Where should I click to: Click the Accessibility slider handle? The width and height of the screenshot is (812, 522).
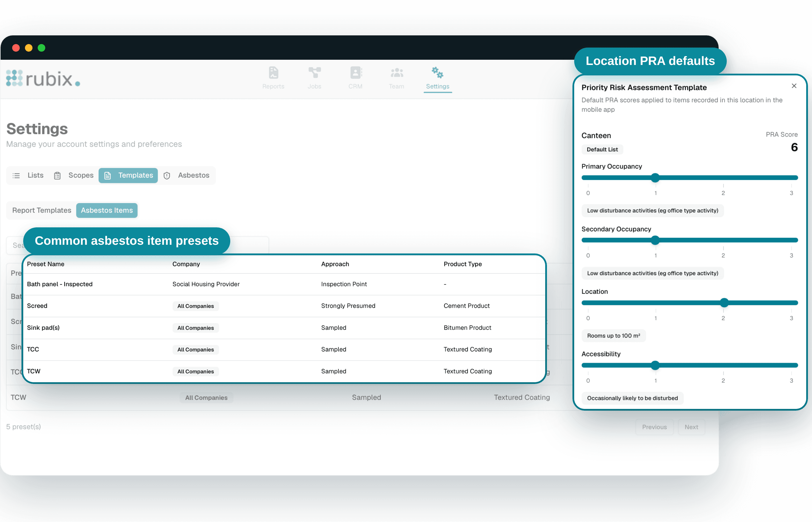(655, 365)
